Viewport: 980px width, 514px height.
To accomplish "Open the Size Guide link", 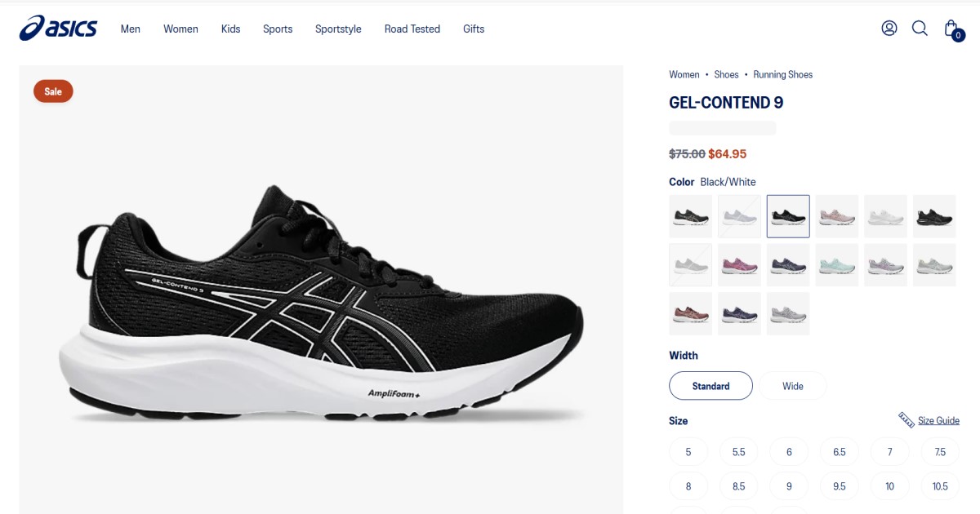I will pyautogui.click(x=938, y=420).
